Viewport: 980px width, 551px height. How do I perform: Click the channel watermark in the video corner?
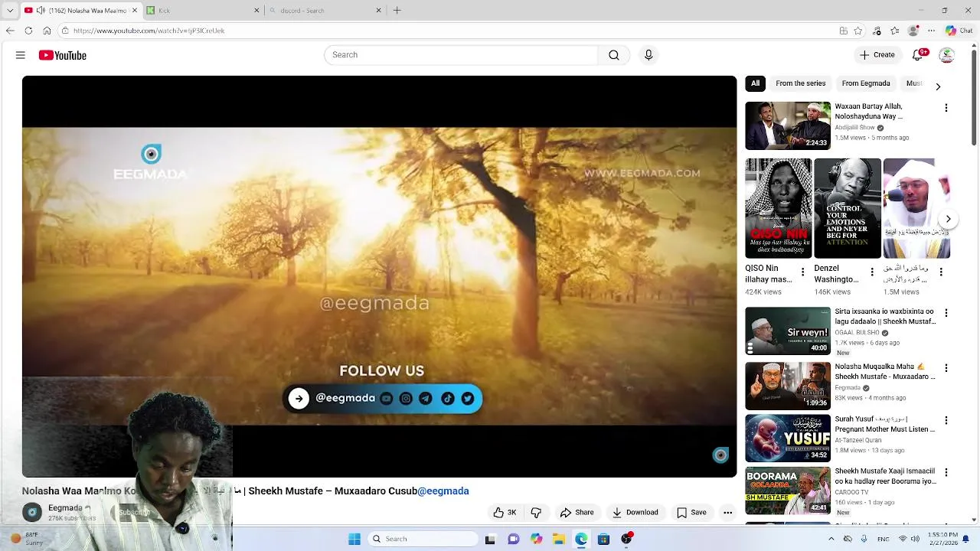720,455
